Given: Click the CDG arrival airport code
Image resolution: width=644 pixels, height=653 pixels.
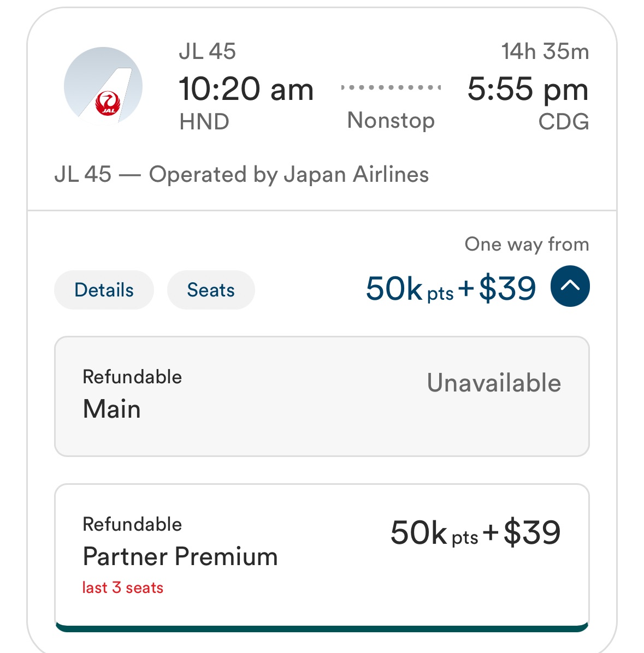Looking at the screenshot, I should coord(564,122).
